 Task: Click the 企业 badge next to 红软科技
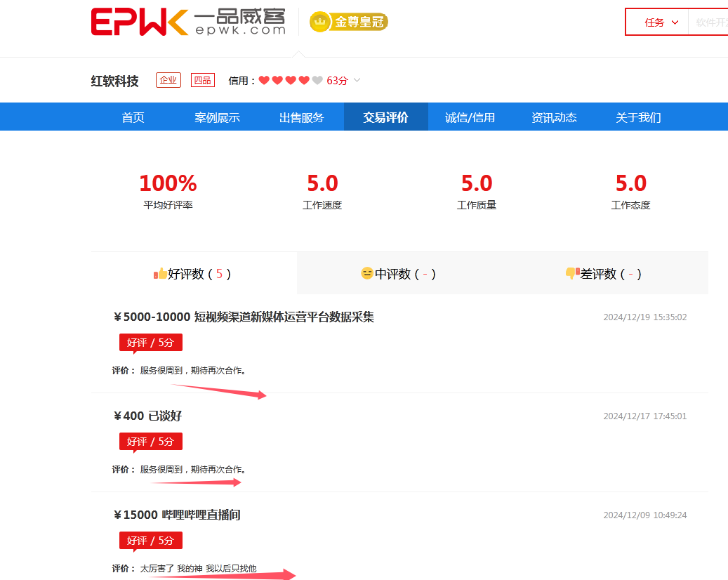[x=168, y=80]
